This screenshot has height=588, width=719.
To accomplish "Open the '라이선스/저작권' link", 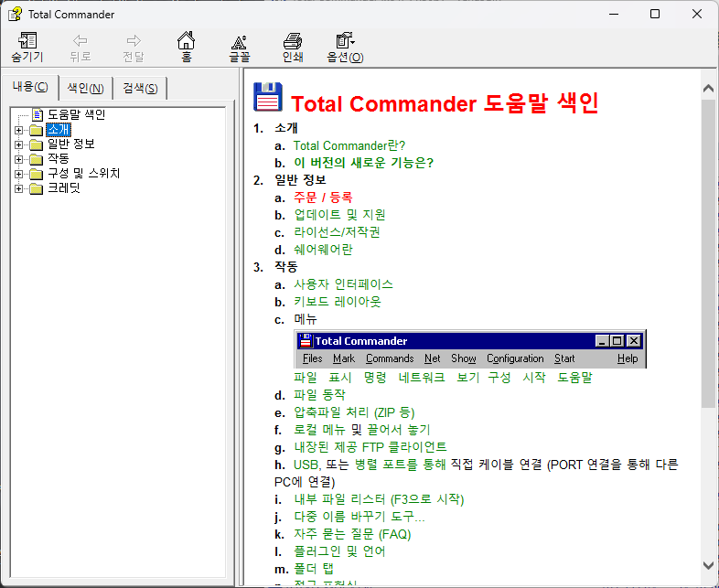I will pos(337,232).
